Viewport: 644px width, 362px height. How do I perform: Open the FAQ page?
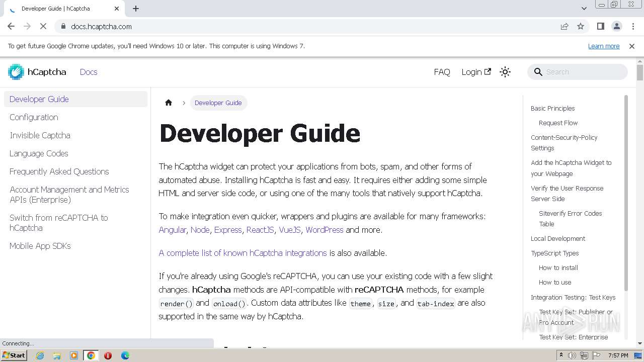pyautogui.click(x=442, y=72)
